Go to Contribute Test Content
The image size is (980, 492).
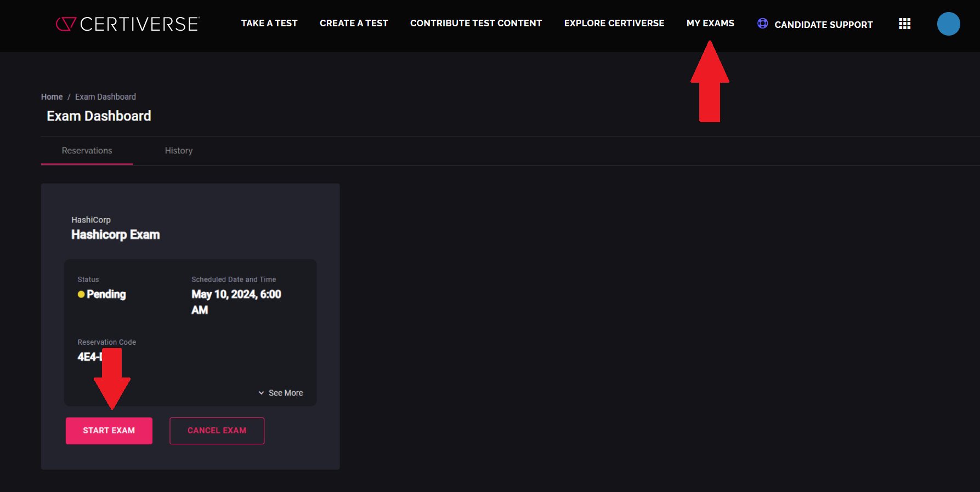(x=476, y=23)
